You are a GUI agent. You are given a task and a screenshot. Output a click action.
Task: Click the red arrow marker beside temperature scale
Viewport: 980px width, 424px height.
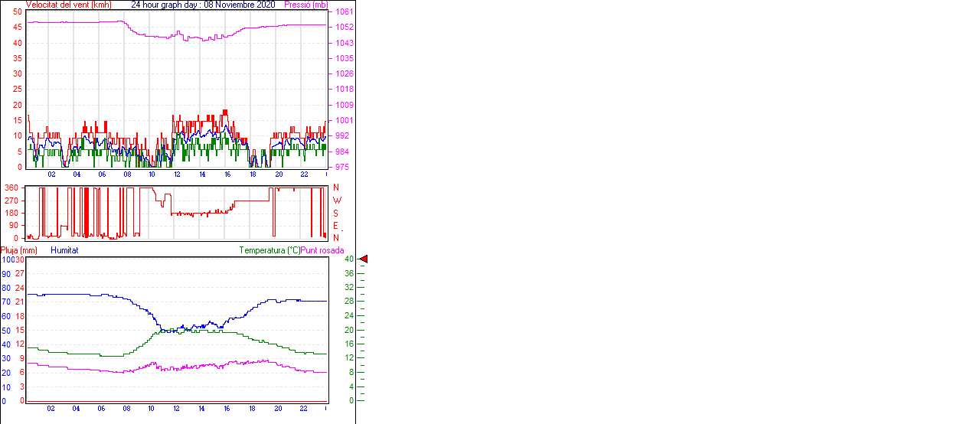pos(364,259)
